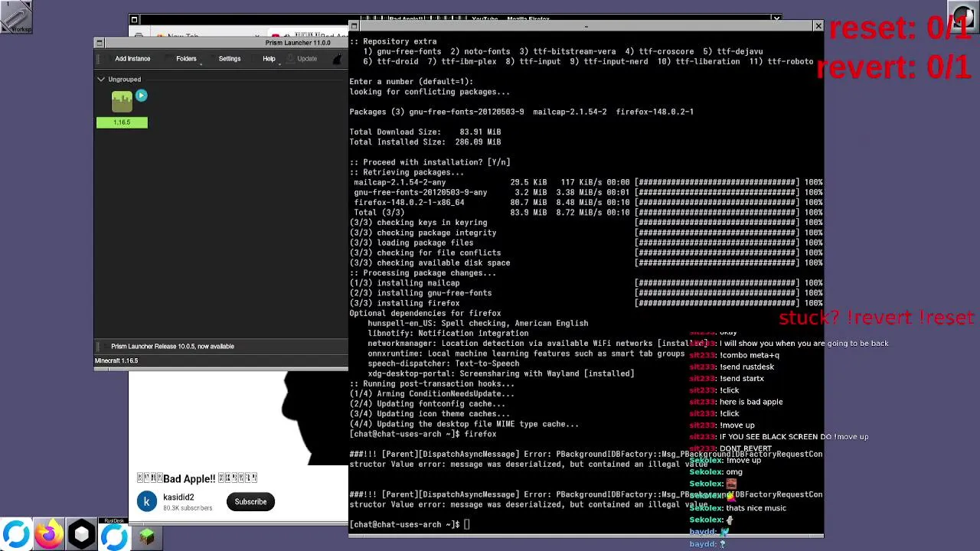Image resolution: width=980 pixels, height=551 pixels.
Task: Open the Help dropdown in Prism Launcher
Action: (x=269, y=59)
